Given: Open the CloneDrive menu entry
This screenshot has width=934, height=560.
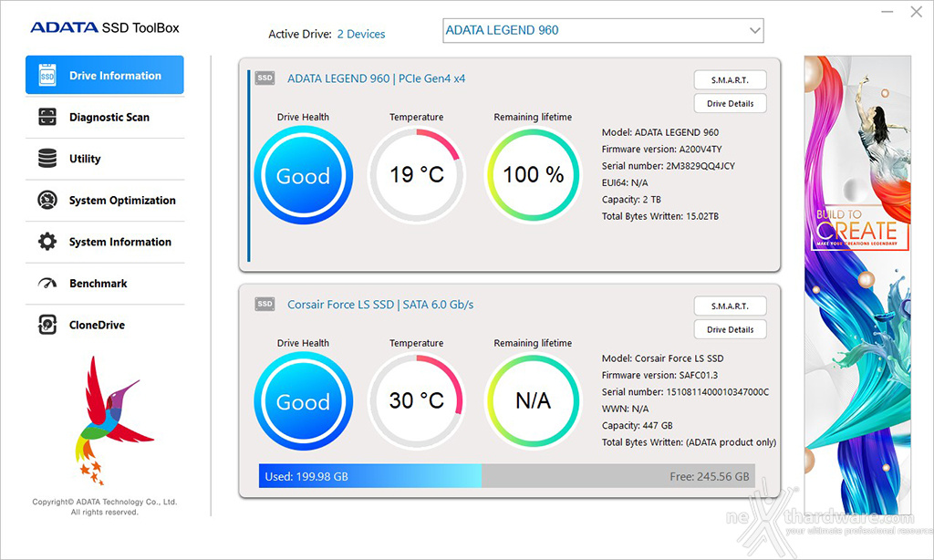Looking at the screenshot, I should 105,326.
